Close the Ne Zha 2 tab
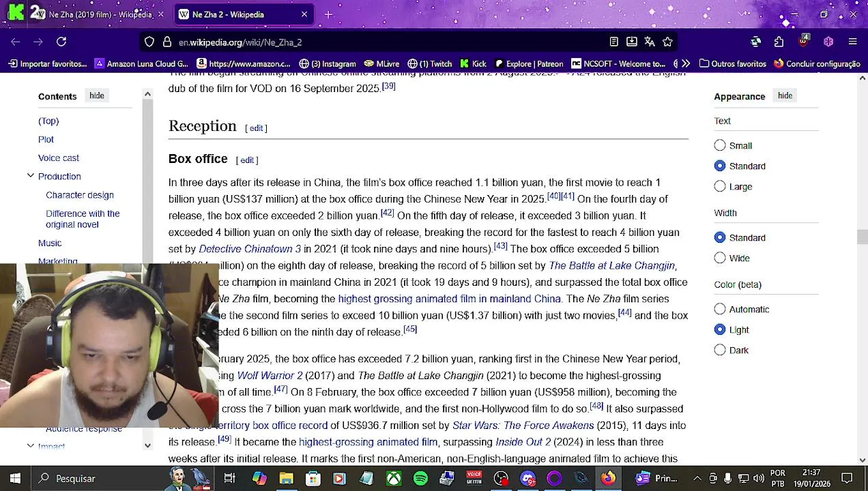Screen dimensions: 868x491 coord(304,14)
